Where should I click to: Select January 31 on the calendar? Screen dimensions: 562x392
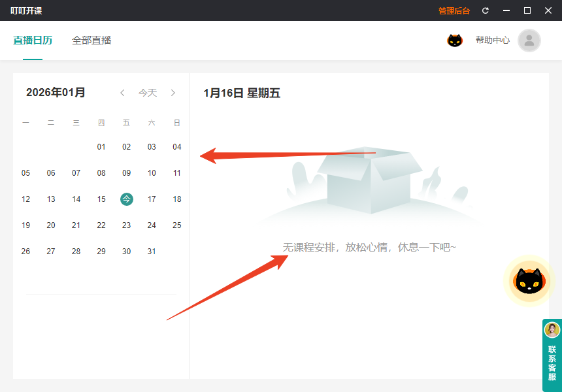click(x=152, y=251)
